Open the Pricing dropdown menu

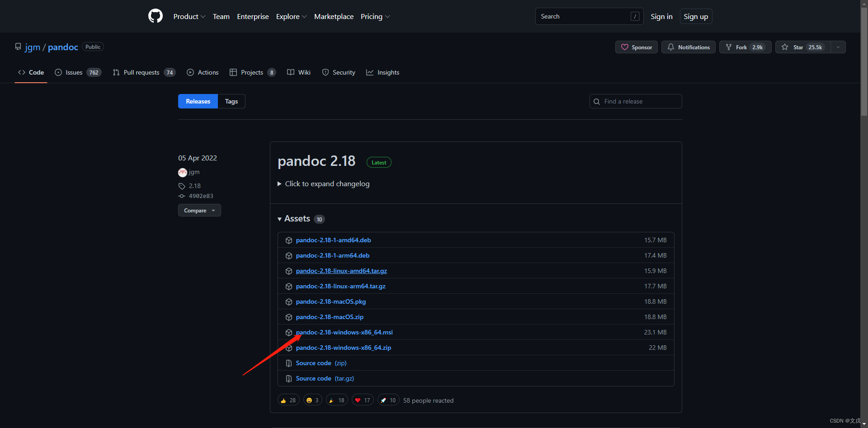375,16
